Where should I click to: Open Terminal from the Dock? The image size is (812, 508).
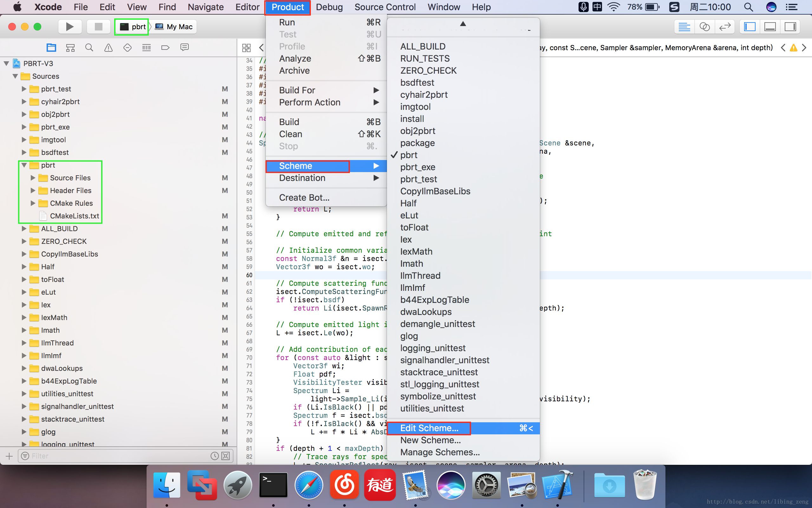[273, 485]
